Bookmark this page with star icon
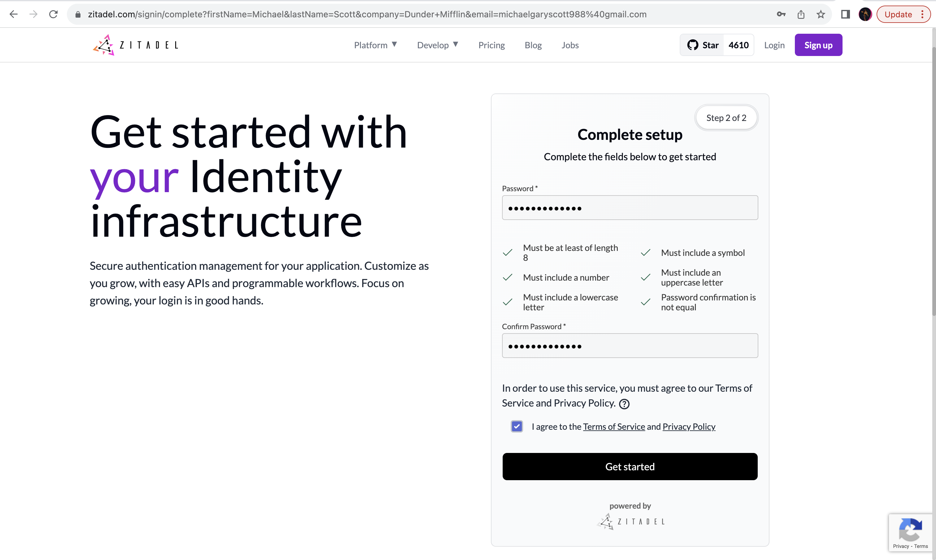The image size is (936, 560). [821, 14]
